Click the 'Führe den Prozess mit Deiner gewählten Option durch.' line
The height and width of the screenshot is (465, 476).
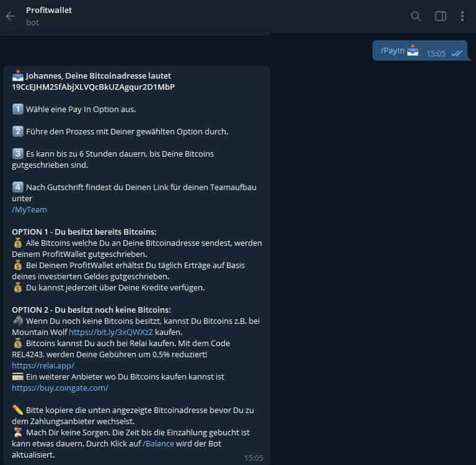(x=127, y=132)
